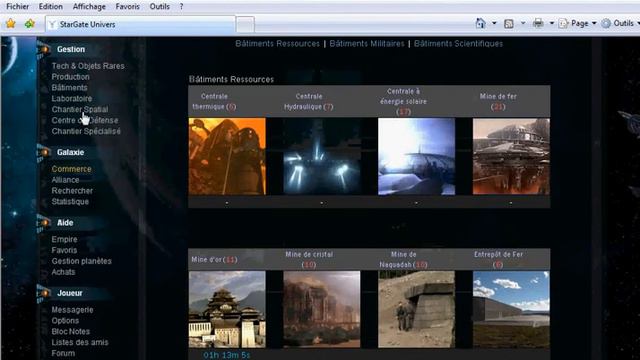The image size is (640, 360).
Task: Open the Options link
Action: coord(65,321)
